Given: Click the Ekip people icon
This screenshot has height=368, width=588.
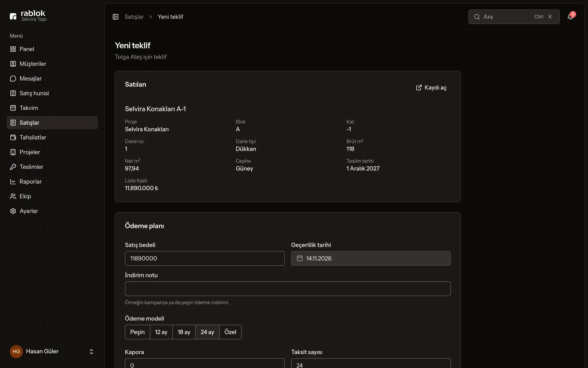Looking at the screenshot, I should point(13,196).
